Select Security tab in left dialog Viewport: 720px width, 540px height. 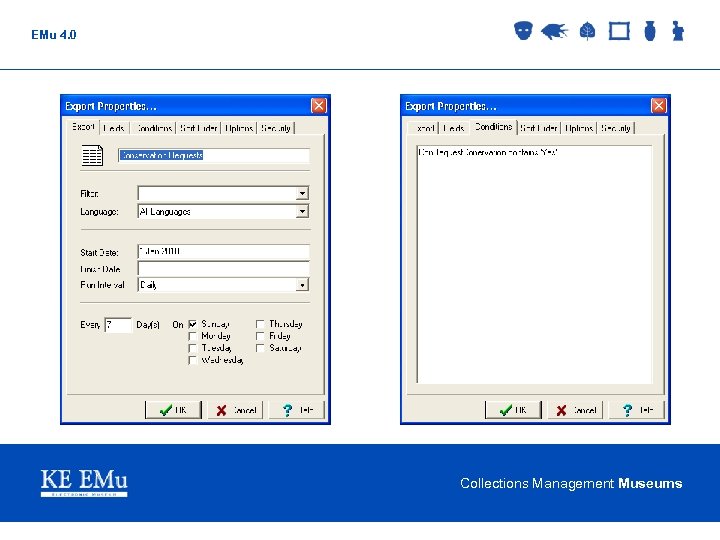[x=276, y=128]
